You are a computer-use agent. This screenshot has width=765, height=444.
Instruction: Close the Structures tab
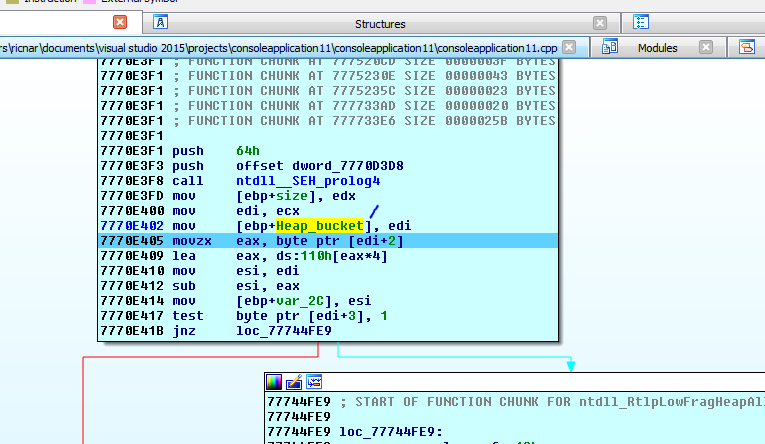[x=599, y=23]
